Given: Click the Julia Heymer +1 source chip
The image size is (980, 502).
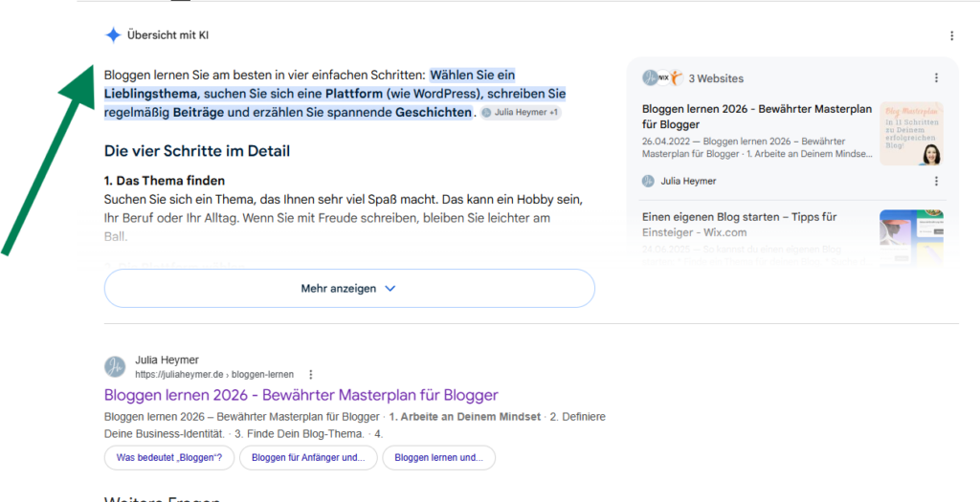Looking at the screenshot, I should (521, 113).
